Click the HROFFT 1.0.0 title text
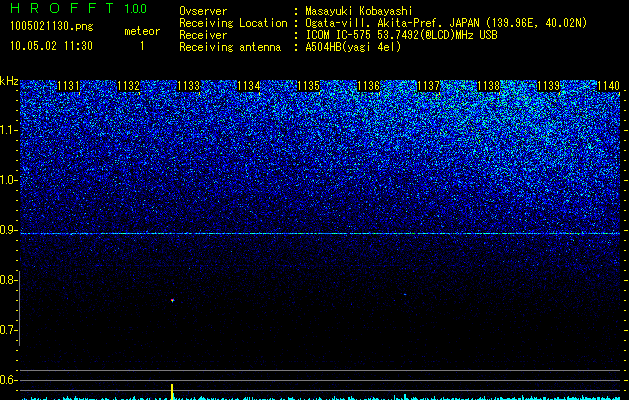This screenshot has width=629, height=400. (x=79, y=8)
